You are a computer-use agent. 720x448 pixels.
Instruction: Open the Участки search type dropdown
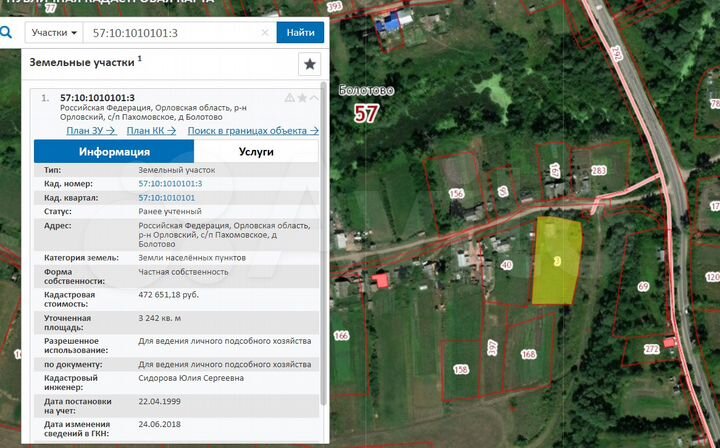point(54,32)
